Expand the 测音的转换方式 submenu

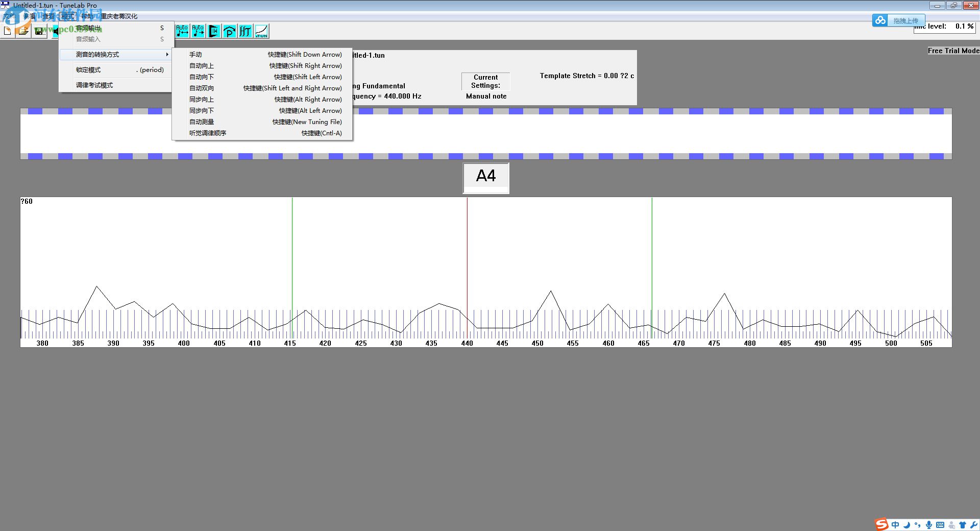115,55
